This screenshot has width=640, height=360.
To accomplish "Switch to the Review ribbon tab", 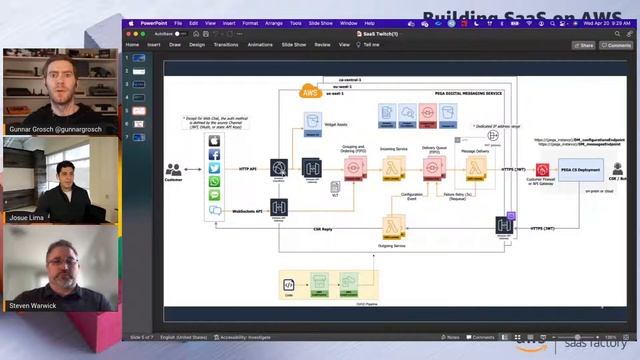I will (x=322, y=44).
